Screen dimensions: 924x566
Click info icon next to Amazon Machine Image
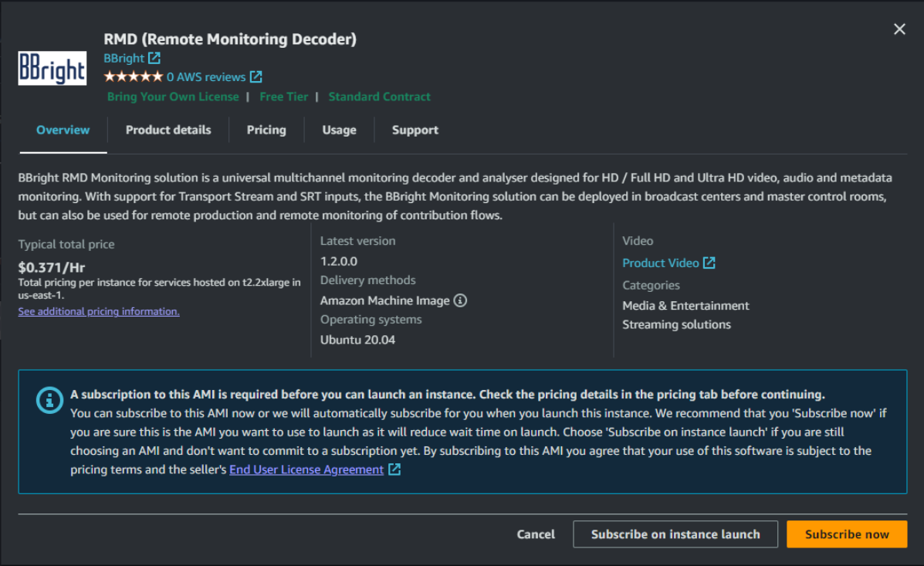(460, 300)
